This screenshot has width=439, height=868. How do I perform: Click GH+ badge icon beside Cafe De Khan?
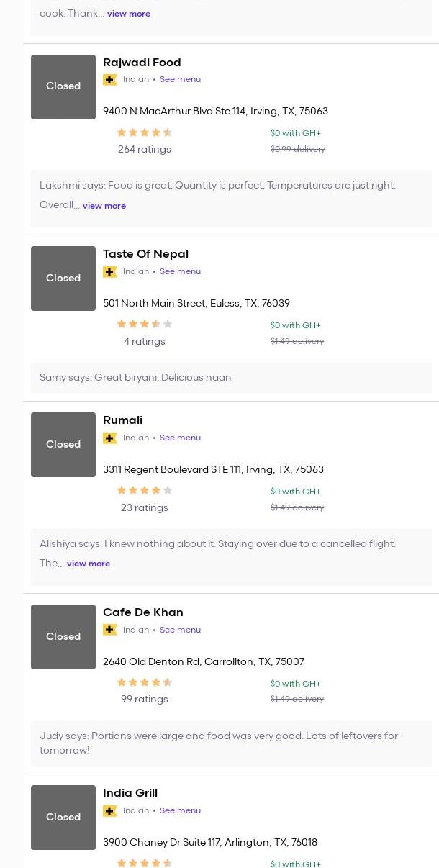pyautogui.click(x=110, y=630)
